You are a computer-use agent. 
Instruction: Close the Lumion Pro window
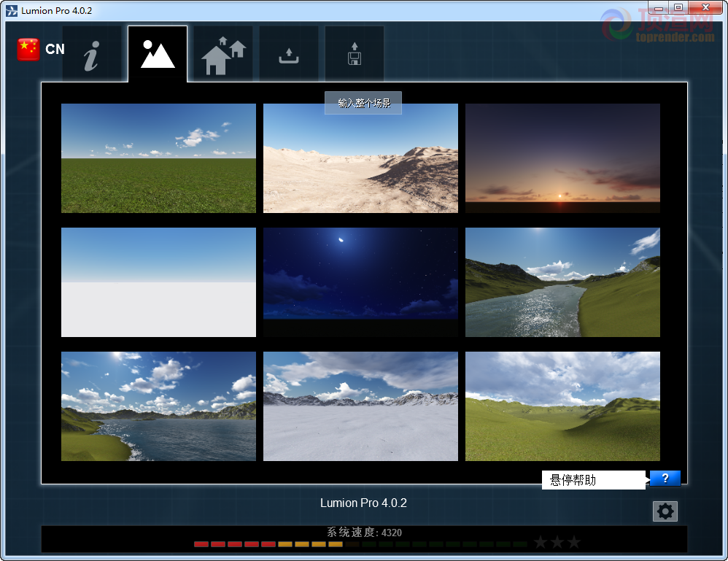click(705, 8)
